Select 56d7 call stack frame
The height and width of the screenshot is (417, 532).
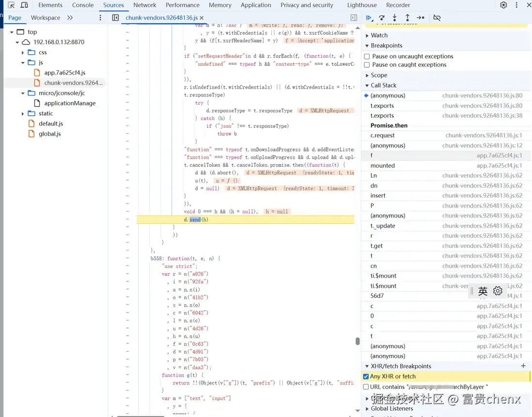[446, 295]
